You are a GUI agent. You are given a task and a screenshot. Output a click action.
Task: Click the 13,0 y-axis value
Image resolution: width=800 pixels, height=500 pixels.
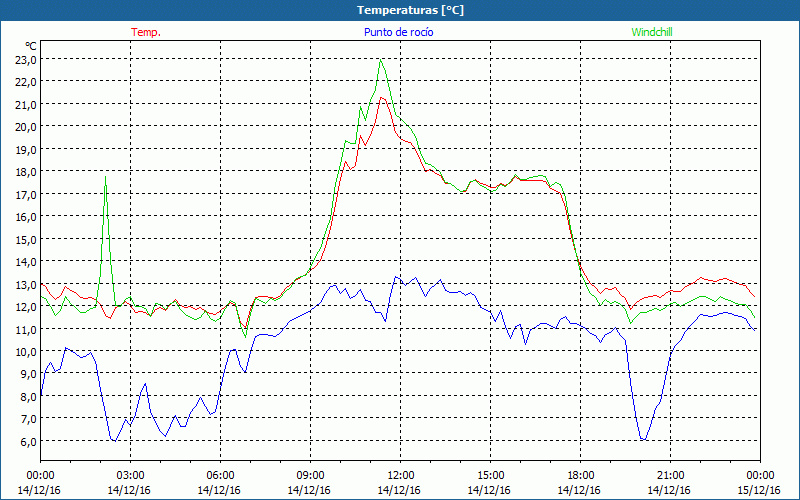26,284
